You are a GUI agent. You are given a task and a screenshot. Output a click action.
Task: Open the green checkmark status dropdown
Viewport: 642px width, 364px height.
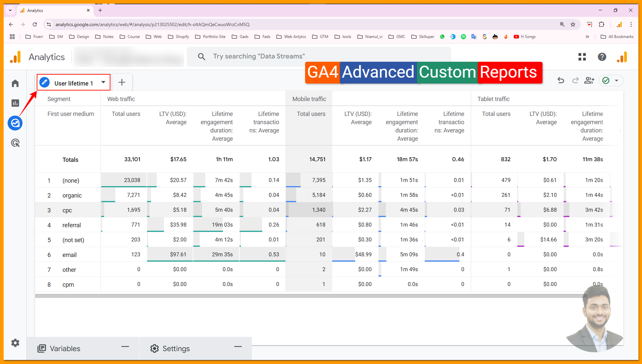[x=611, y=80]
